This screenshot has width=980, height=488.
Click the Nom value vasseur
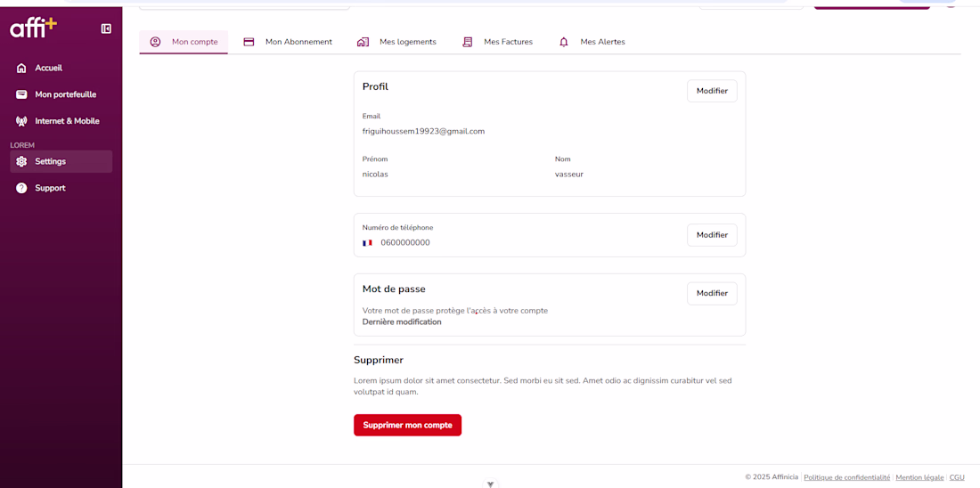[568, 175]
